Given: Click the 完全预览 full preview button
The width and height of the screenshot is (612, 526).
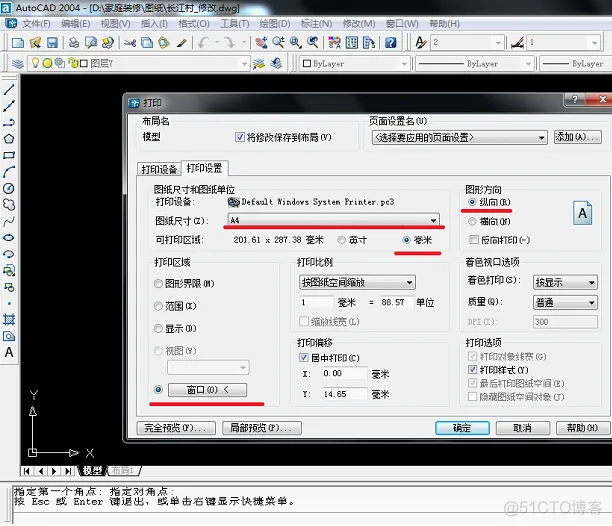Looking at the screenshot, I should (176, 428).
